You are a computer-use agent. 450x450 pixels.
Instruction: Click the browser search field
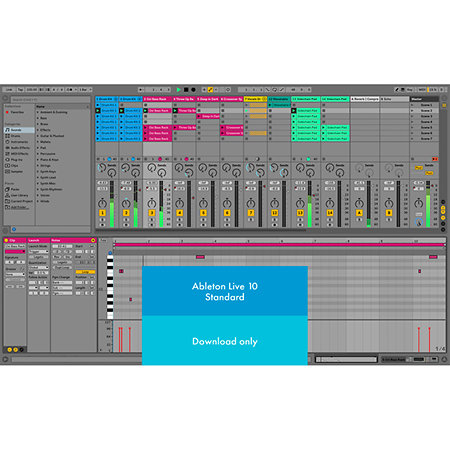pyautogui.click(x=50, y=100)
